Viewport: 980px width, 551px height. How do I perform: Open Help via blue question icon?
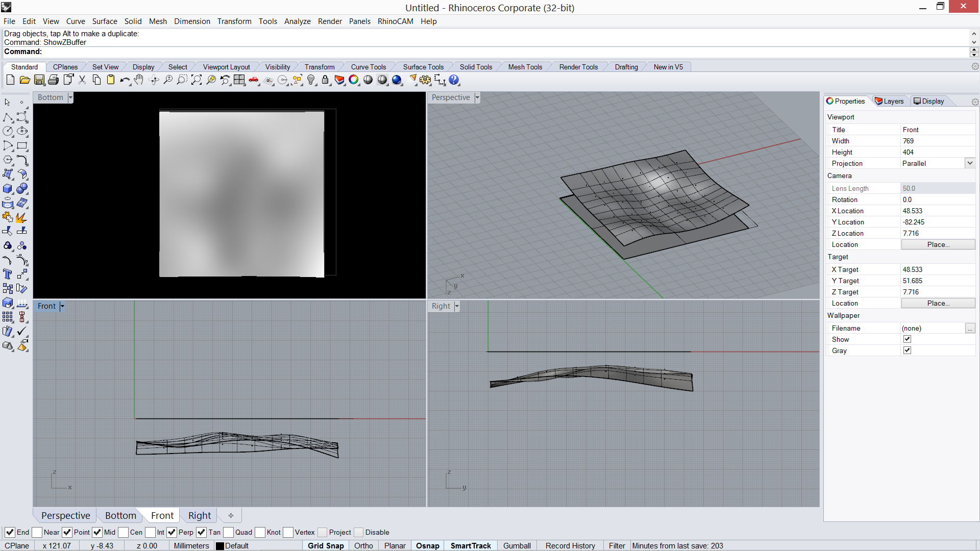pos(454,80)
